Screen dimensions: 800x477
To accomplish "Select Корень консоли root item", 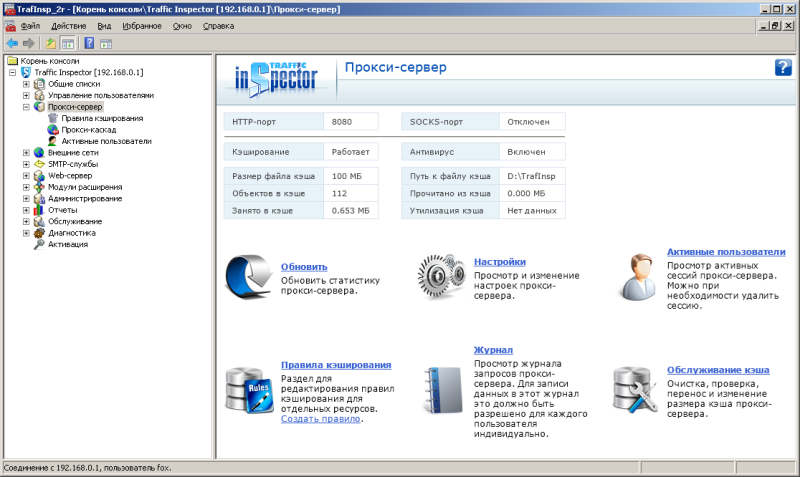I will coord(49,61).
